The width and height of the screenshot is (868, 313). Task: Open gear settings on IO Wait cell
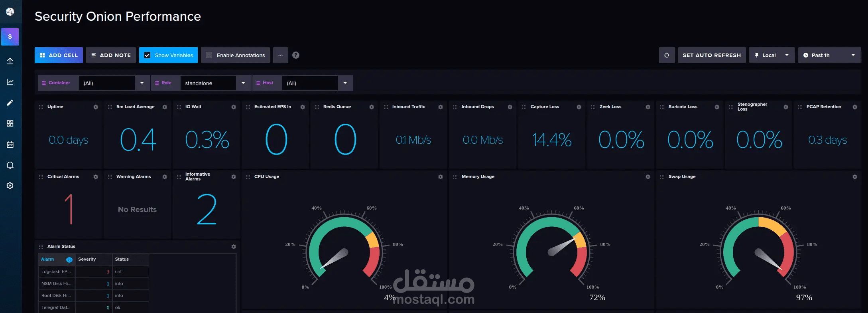point(234,107)
